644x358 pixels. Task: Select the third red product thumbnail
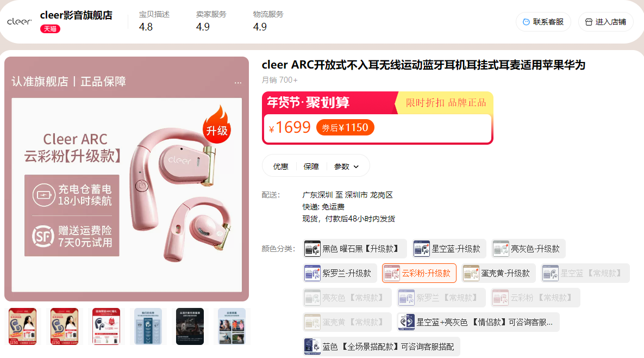106,326
